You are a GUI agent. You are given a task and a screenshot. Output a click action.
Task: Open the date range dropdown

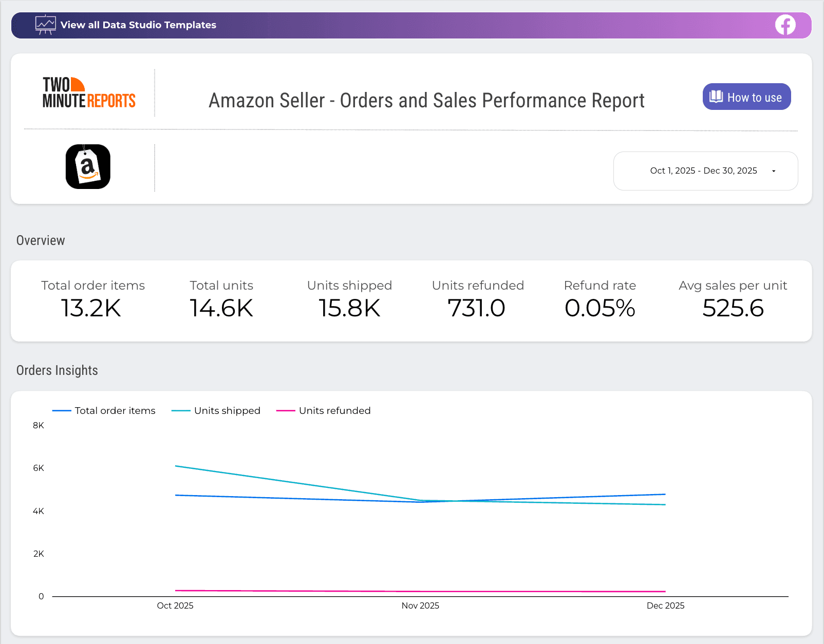point(704,171)
